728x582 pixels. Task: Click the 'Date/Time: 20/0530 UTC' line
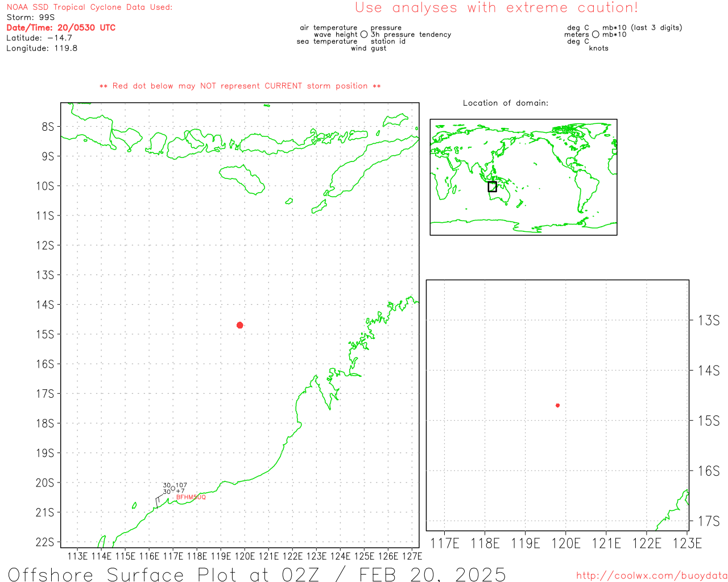pyautogui.click(x=61, y=28)
